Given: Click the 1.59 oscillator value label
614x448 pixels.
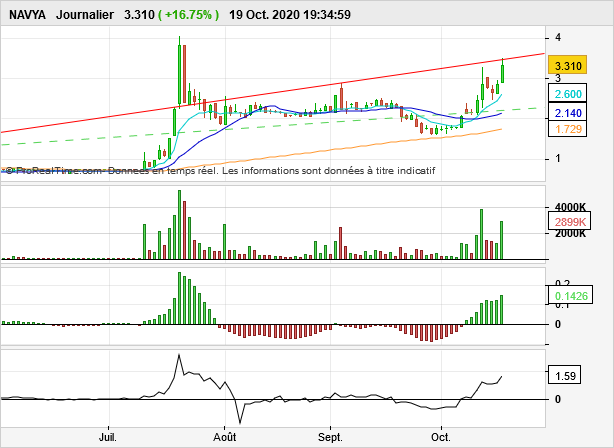Looking at the screenshot, I should [565, 376].
